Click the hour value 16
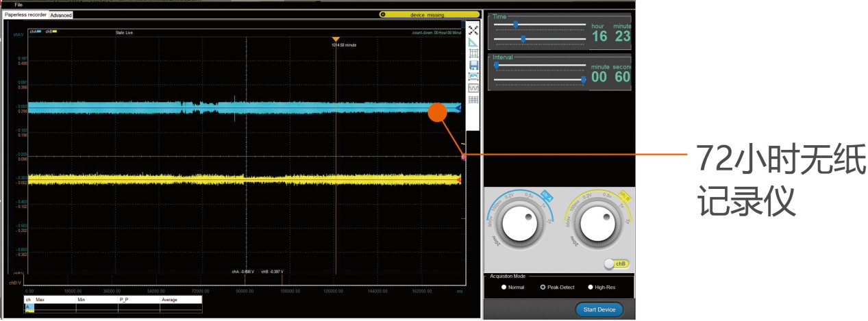Viewport: 868px width, 321px height. point(599,37)
